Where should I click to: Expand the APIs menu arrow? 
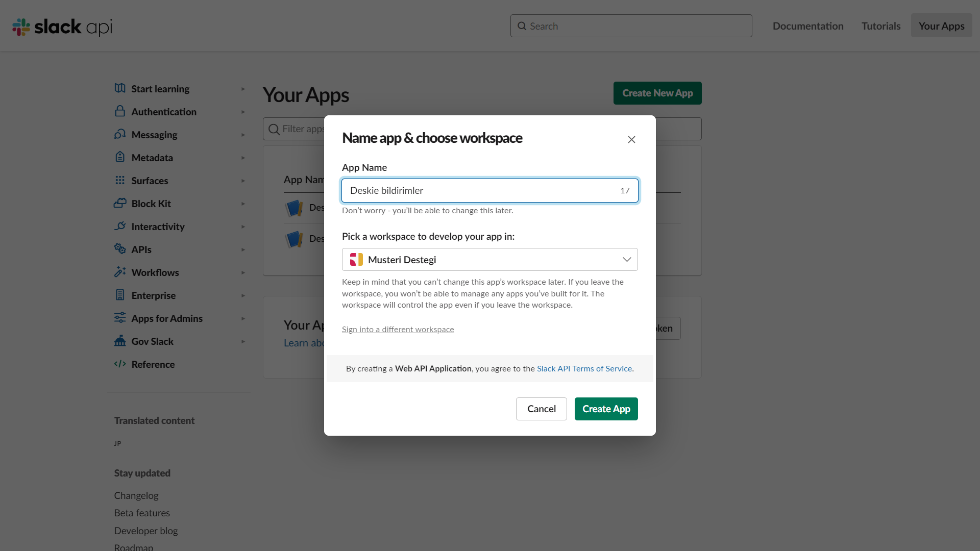243,249
